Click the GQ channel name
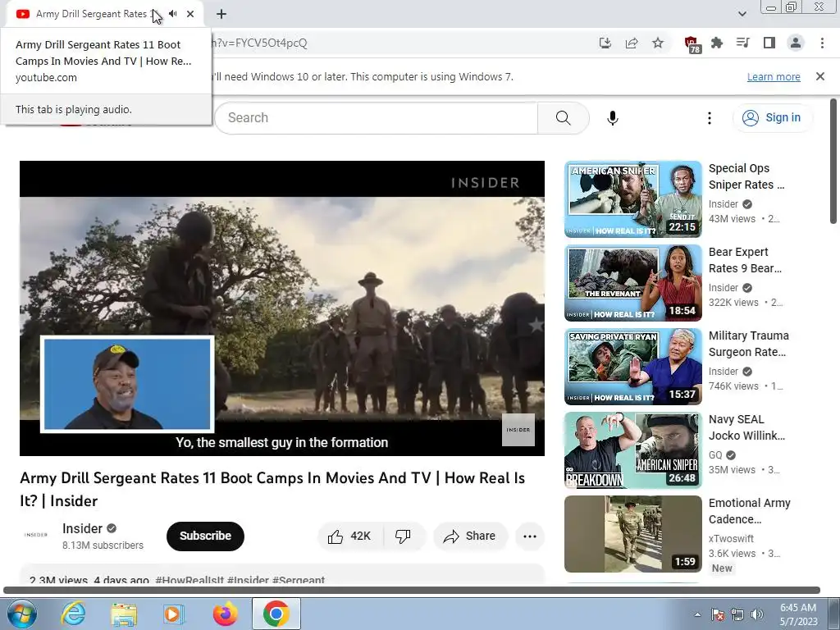Screen dimensions: 840x630 tap(715, 454)
